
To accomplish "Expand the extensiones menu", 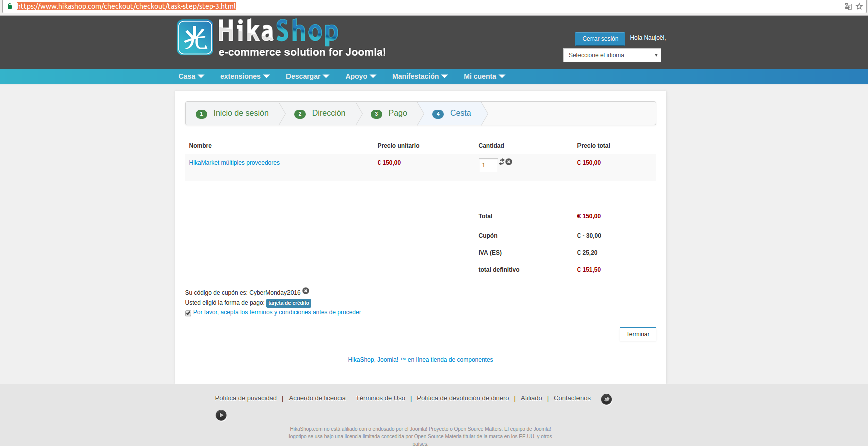I will (x=245, y=76).
